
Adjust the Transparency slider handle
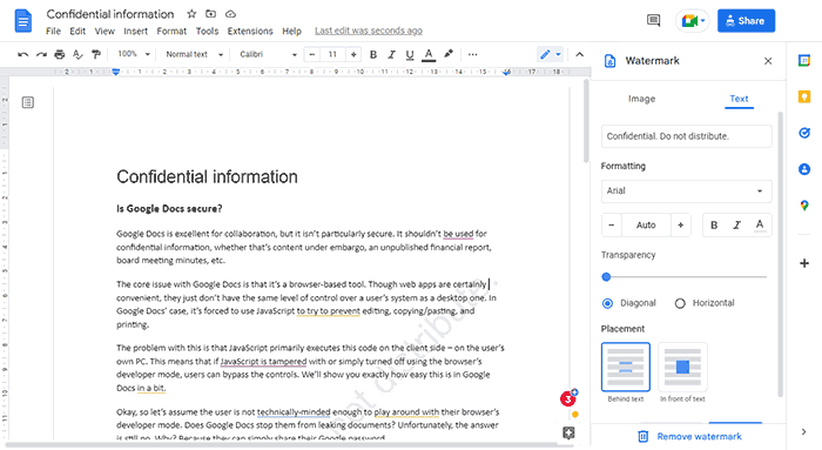coord(606,276)
